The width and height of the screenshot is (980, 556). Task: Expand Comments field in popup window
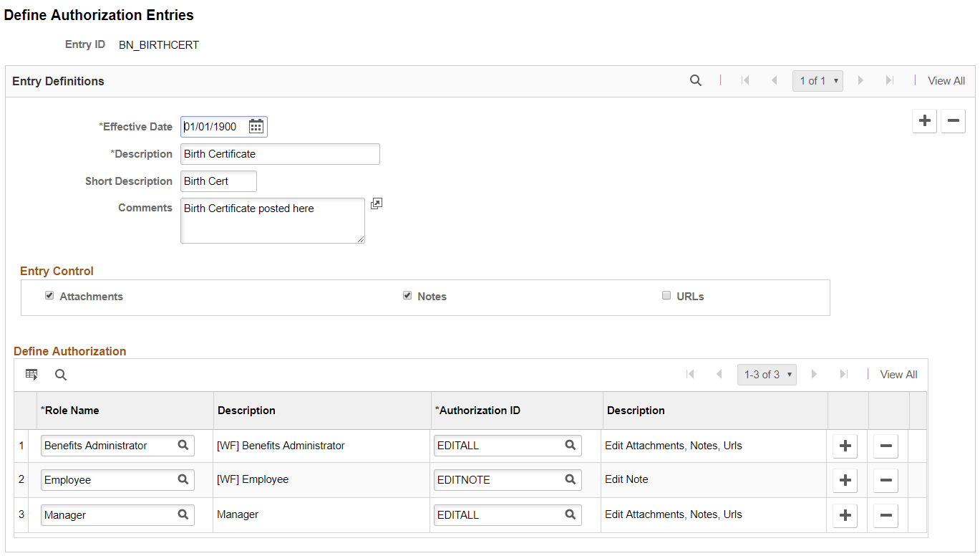[x=377, y=203]
